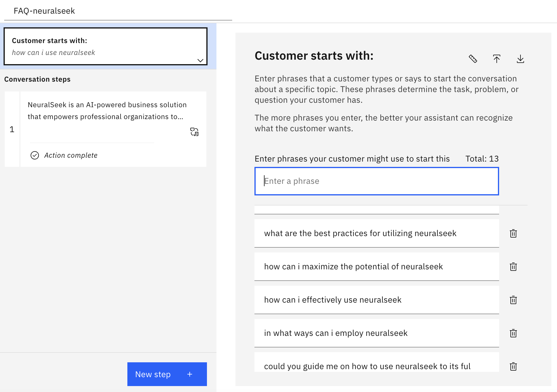Edit phrase 'what are the best practices for utilizing neuralseek'
Viewport: 557px width, 392px height.
click(x=377, y=233)
